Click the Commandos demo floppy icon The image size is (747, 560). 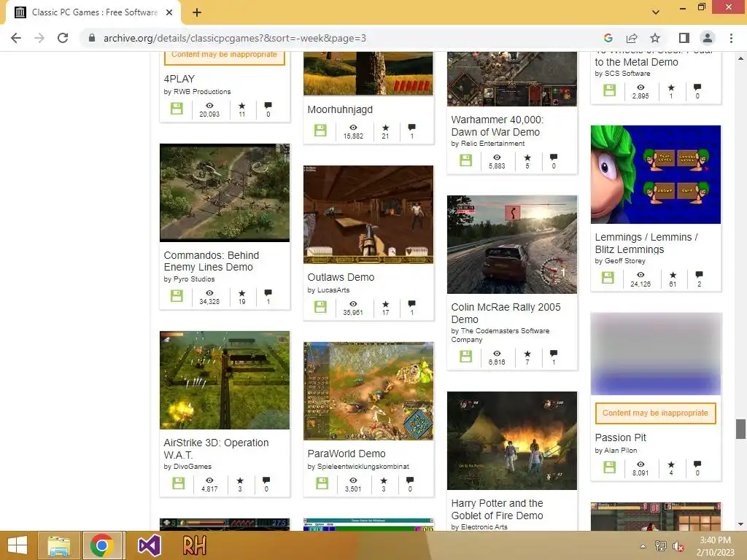[x=177, y=296]
